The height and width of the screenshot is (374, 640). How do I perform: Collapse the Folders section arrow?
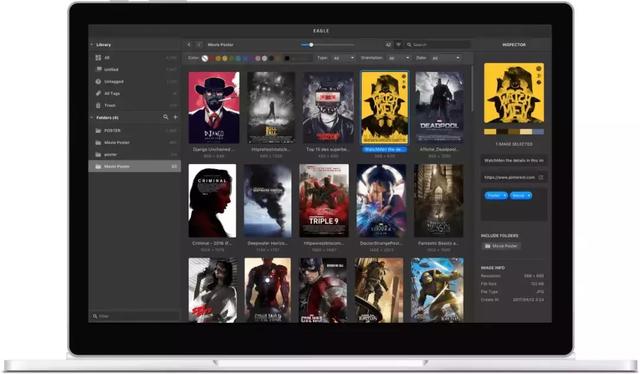click(x=91, y=118)
